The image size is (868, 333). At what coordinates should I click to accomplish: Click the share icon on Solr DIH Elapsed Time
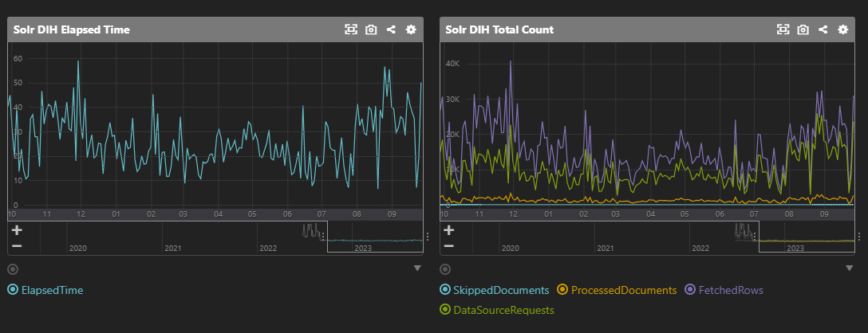(391, 29)
